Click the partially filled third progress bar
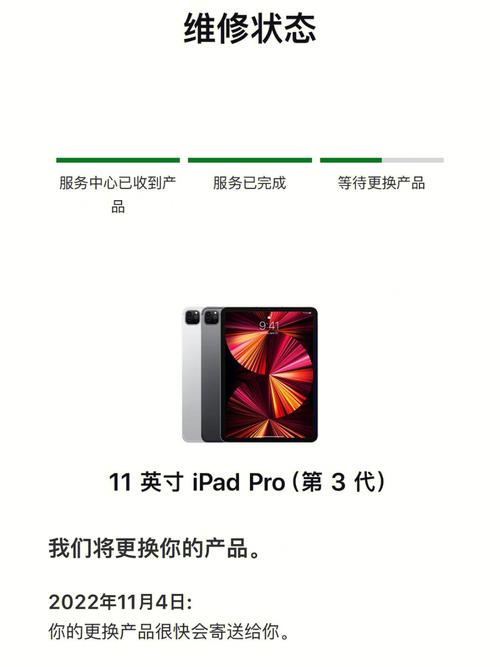 pyautogui.click(x=382, y=160)
